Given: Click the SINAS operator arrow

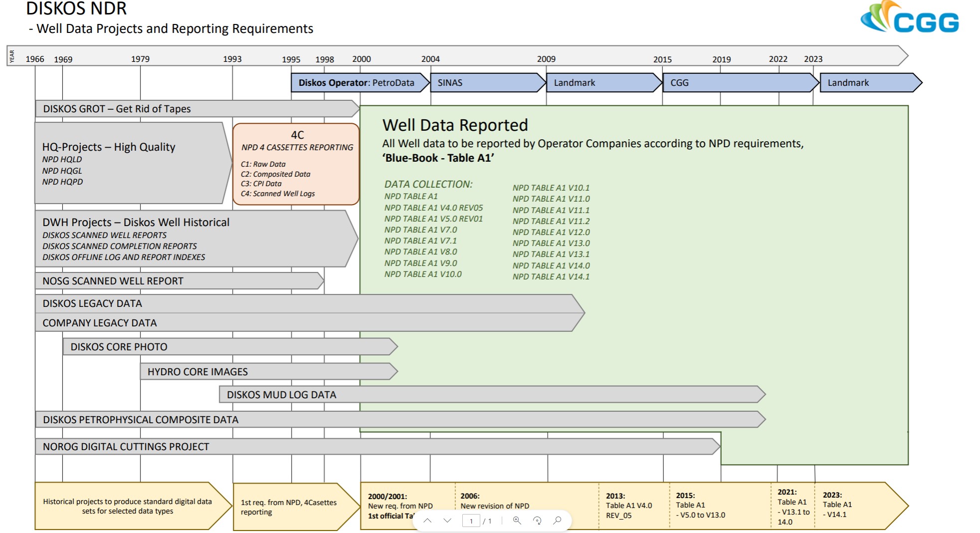Looking at the screenshot, I should tap(484, 83).
